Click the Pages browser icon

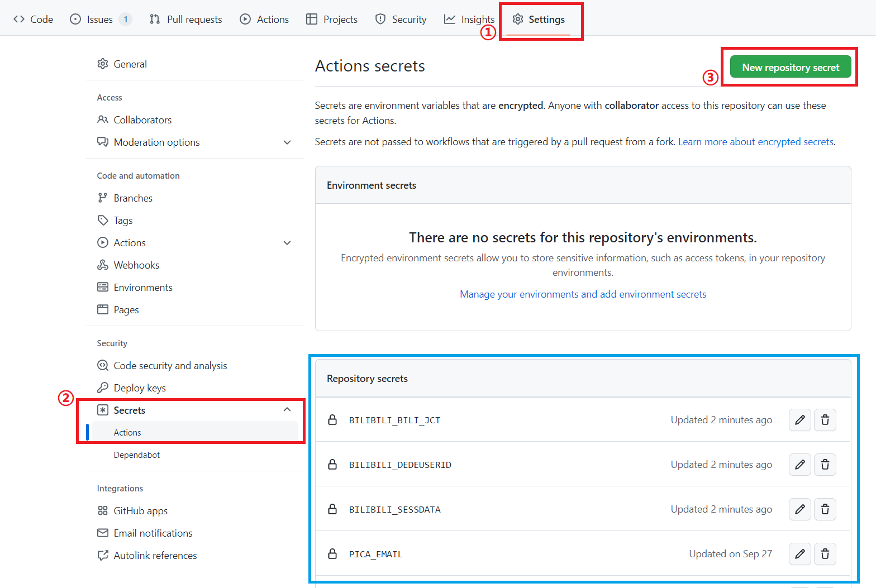tap(103, 309)
